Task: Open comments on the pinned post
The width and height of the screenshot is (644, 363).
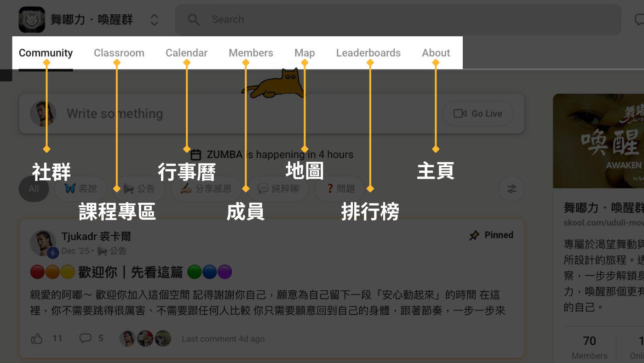Action: pos(86,339)
